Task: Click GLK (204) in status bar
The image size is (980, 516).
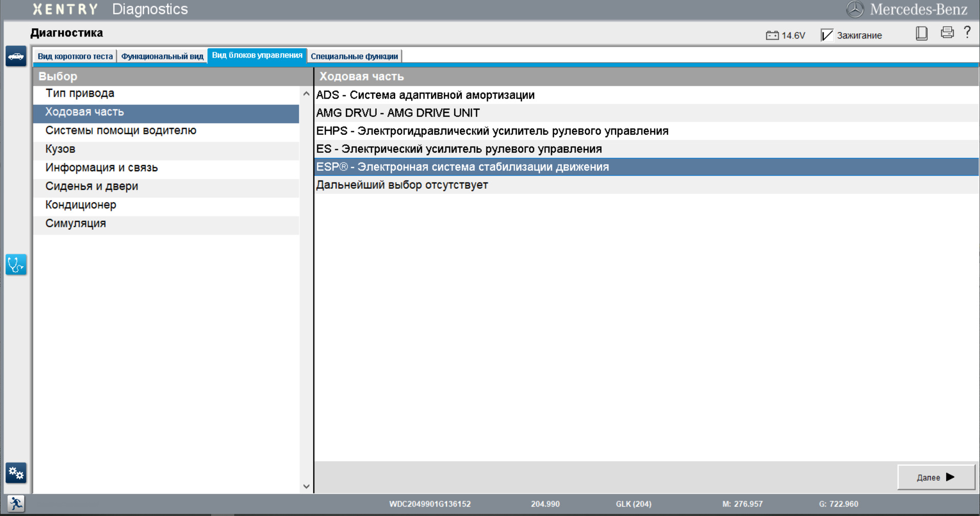Action: pyautogui.click(x=634, y=504)
